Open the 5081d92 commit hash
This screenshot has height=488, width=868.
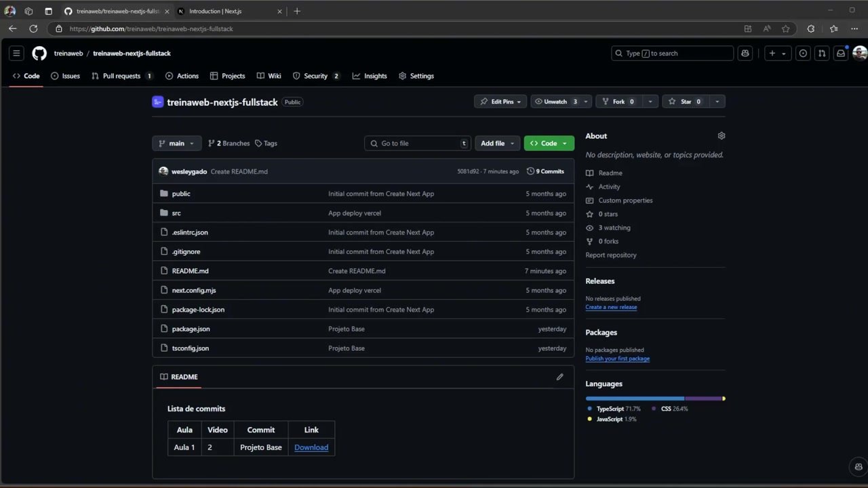468,171
